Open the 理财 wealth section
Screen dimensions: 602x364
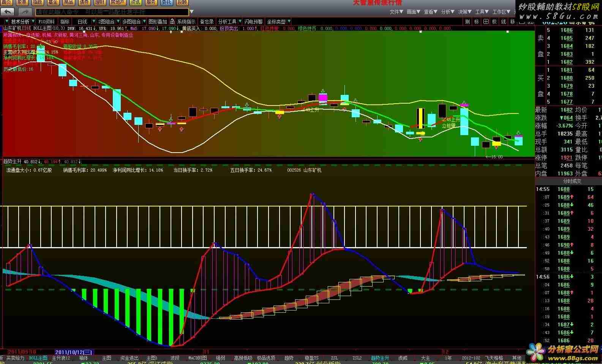pyautogui.click(x=100, y=2)
